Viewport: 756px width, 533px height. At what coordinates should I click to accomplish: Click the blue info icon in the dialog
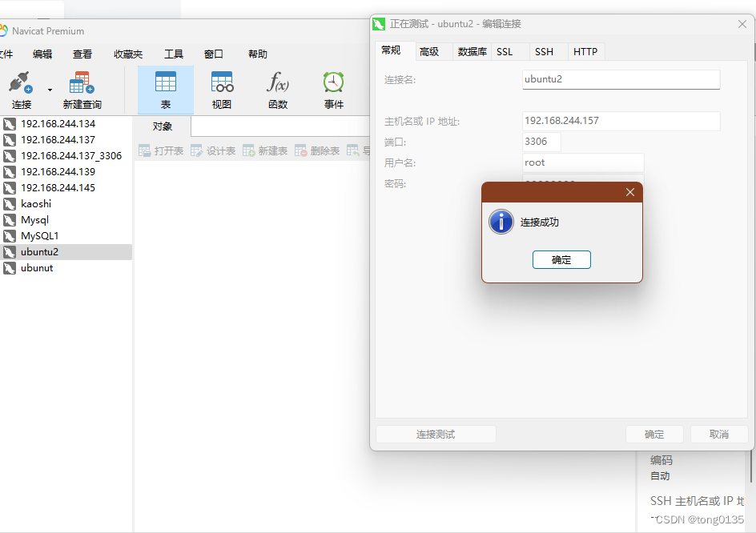pos(501,222)
